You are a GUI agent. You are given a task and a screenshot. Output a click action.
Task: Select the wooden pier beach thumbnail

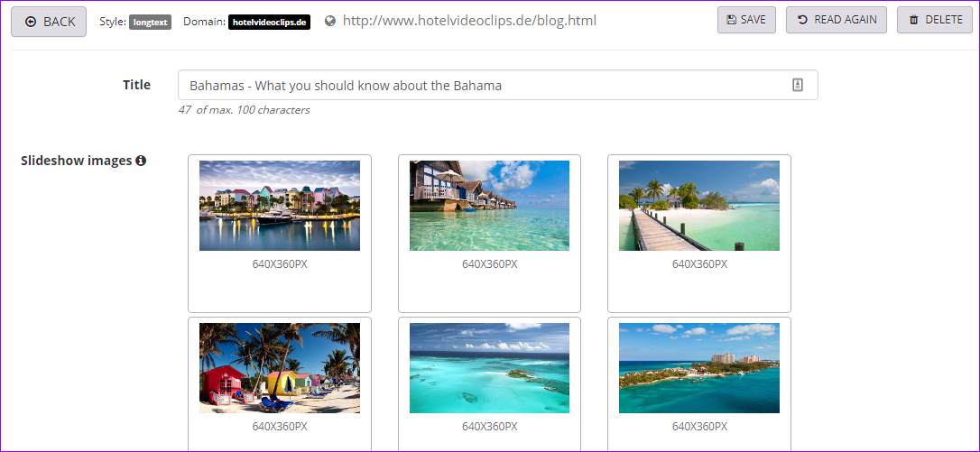pyautogui.click(x=699, y=206)
